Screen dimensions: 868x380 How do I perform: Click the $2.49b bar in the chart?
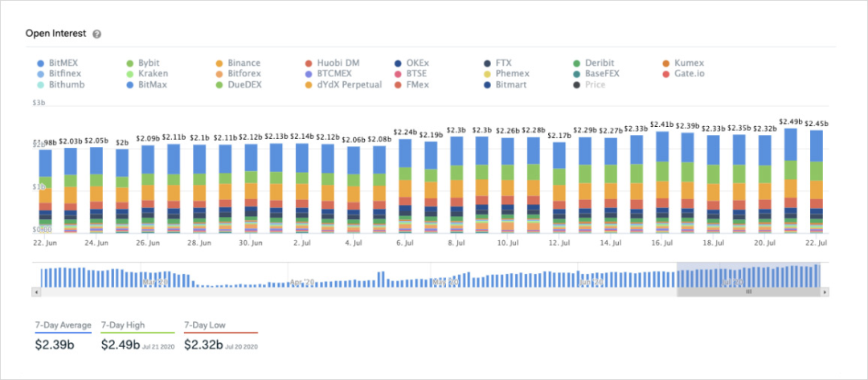tap(790, 177)
